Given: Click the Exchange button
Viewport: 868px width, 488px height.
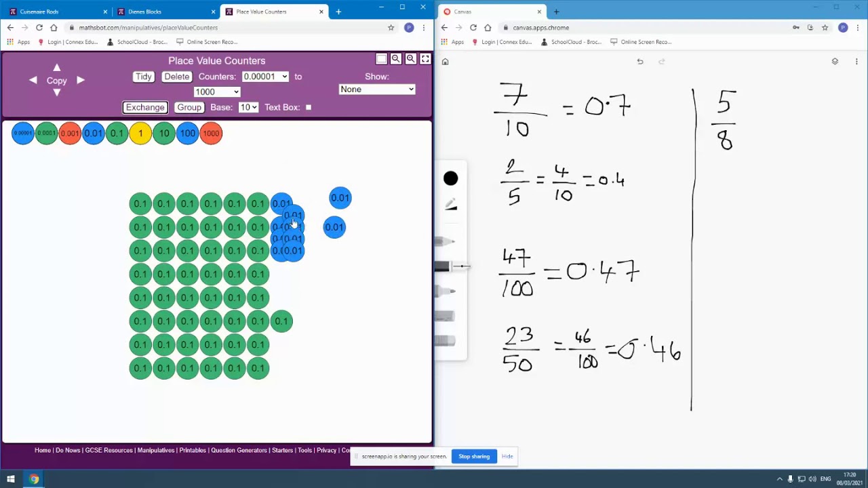Looking at the screenshot, I should (145, 107).
